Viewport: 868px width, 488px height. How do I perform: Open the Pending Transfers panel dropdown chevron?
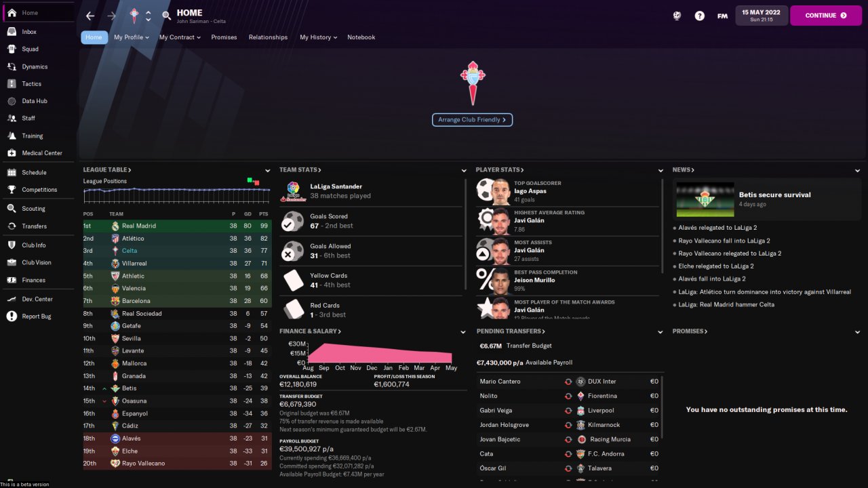(x=660, y=332)
